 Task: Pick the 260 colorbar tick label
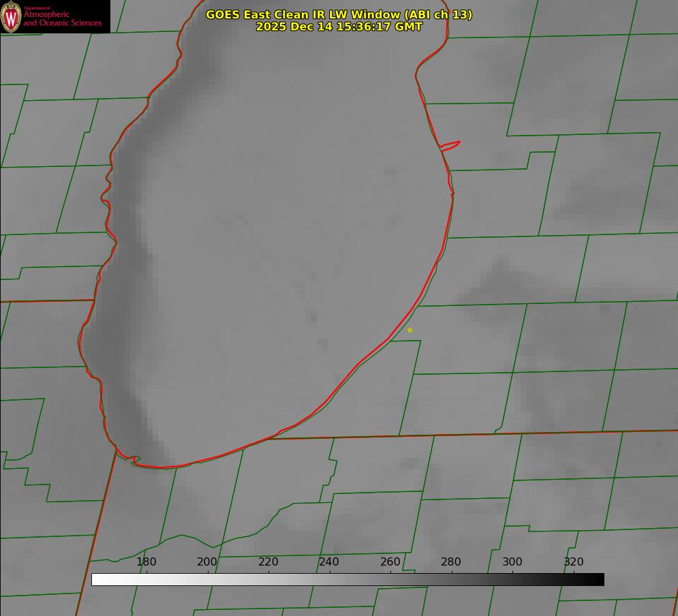click(x=390, y=562)
